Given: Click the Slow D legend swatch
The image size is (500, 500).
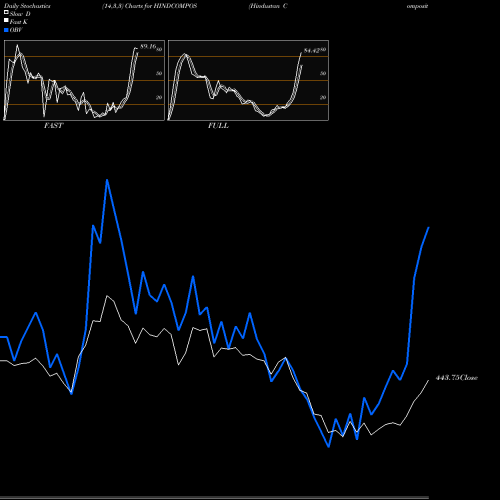Looking at the screenshot, I should tap(6, 12).
